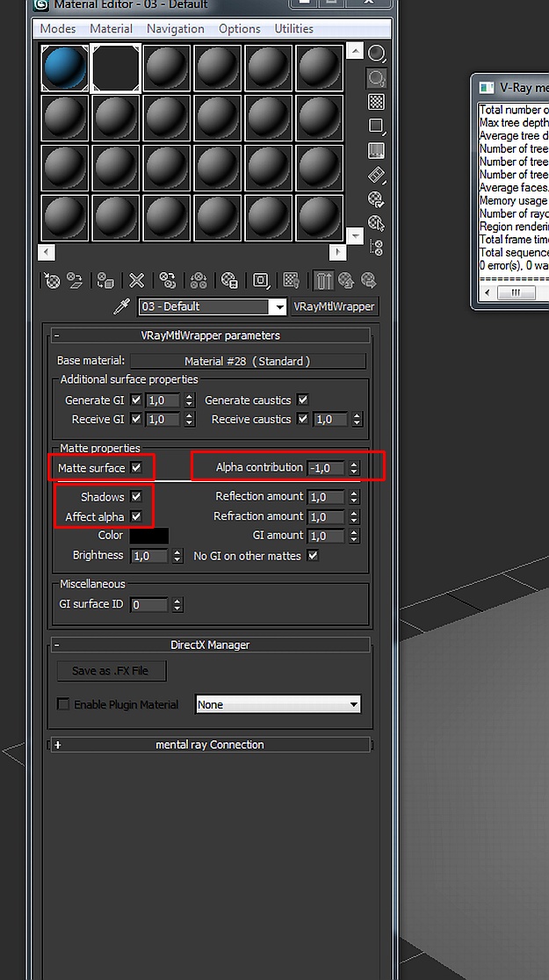Open Material Editor Options icon
The image size is (549, 980).
[x=377, y=199]
